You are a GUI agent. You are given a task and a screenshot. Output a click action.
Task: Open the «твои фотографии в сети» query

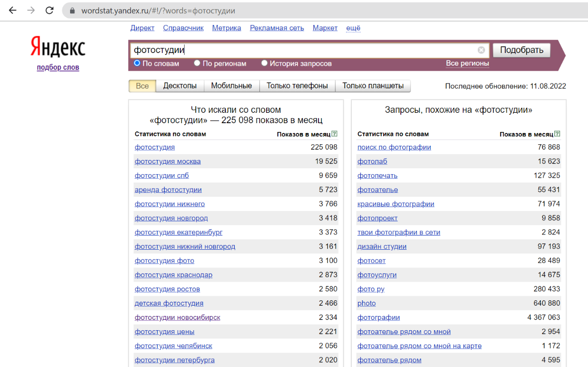coord(399,232)
